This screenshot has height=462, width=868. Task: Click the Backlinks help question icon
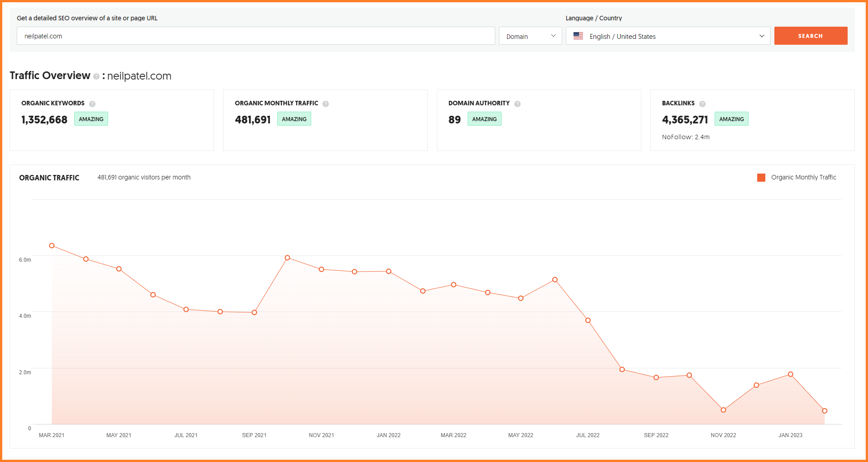[x=702, y=104]
